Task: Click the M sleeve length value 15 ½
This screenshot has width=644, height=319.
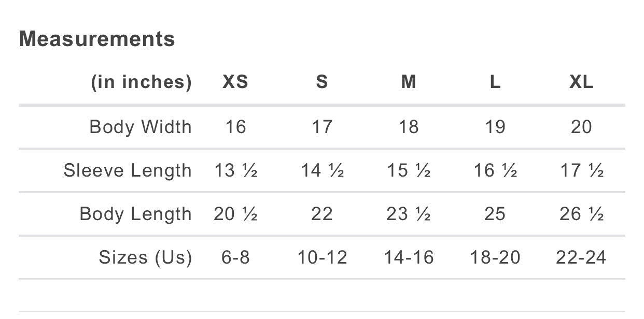Action: (409, 170)
